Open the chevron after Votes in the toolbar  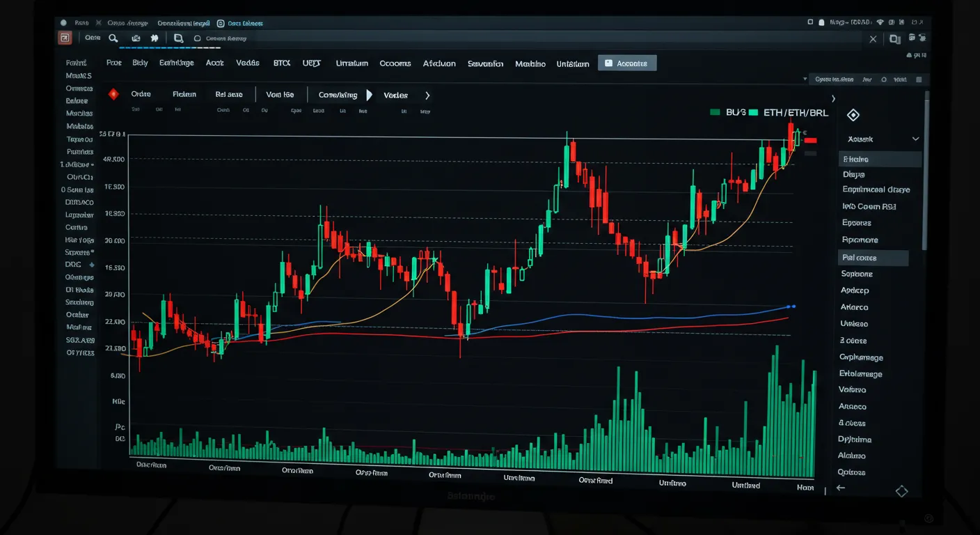click(x=427, y=95)
